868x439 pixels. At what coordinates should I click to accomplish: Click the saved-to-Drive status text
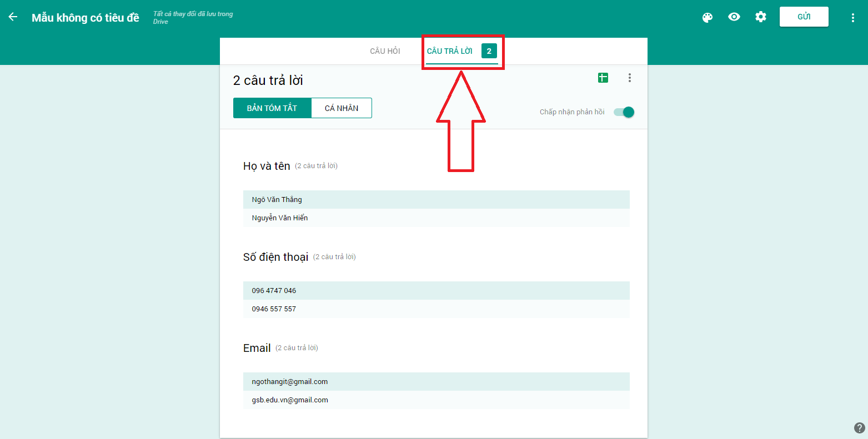pyautogui.click(x=193, y=18)
